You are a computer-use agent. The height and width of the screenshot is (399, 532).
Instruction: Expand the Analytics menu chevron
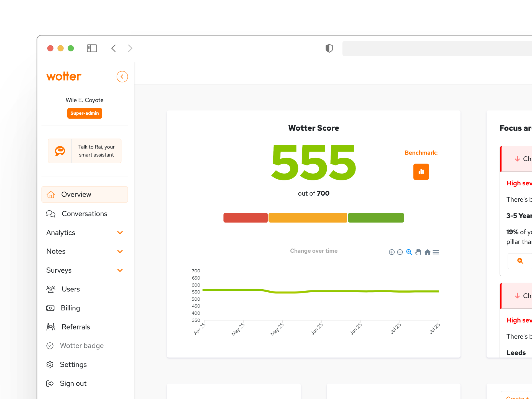click(x=120, y=232)
